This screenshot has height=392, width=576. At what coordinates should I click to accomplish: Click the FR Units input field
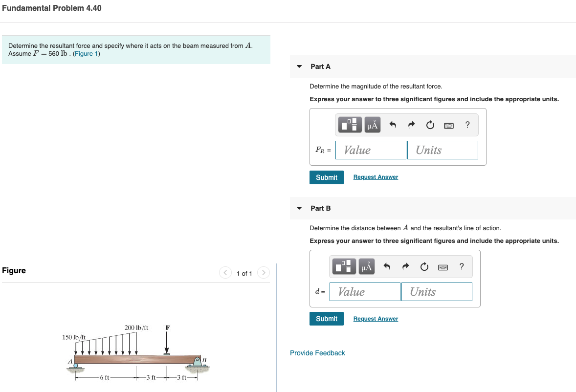click(x=443, y=150)
